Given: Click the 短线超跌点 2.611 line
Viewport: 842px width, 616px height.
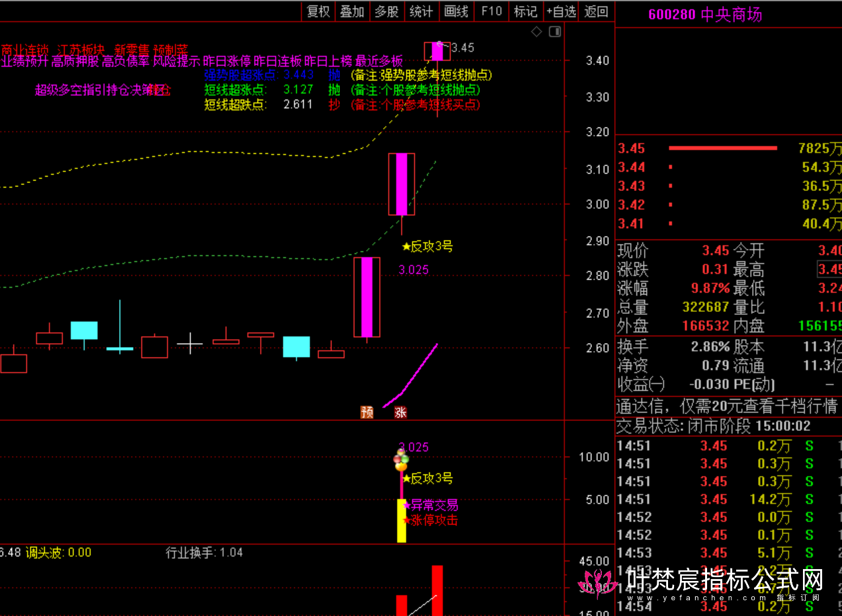Looking at the screenshot, I should coord(259,104).
